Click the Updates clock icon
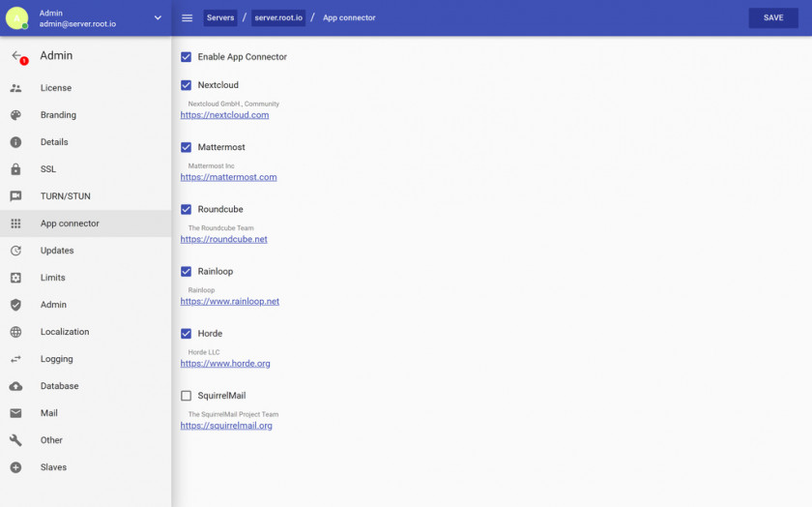812x507 pixels. pos(16,251)
